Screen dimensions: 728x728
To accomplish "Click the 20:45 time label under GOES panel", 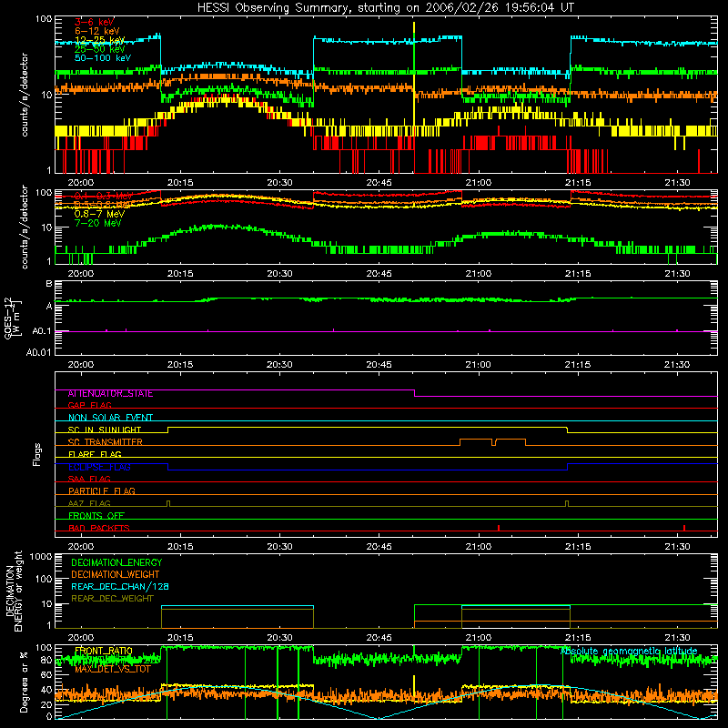I will pyautogui.click(x=379, y=365).
